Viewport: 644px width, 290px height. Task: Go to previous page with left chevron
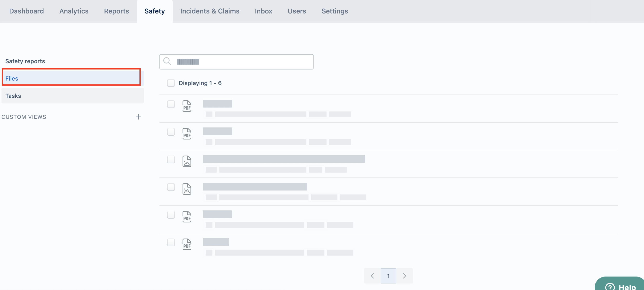click(x=372, y=276)
